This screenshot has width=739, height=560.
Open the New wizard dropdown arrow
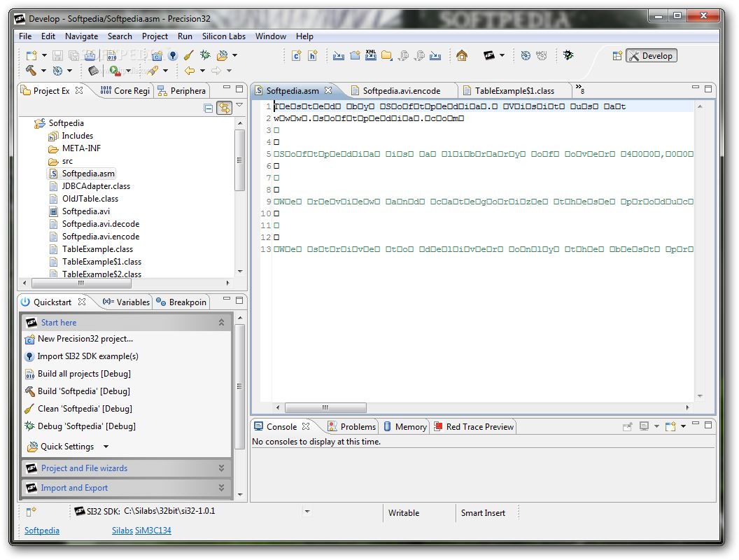click(x=44, y=55)
